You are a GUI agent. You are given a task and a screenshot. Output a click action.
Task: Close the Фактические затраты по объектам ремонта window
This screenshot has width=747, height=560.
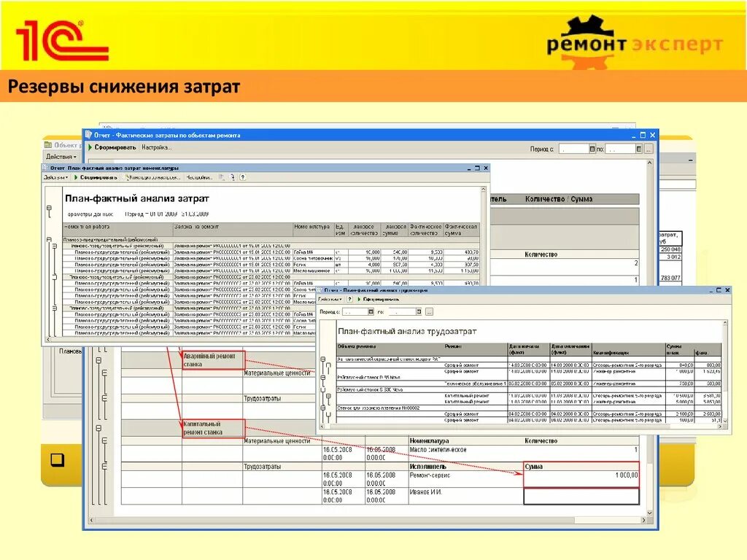(x=652, y=135)
